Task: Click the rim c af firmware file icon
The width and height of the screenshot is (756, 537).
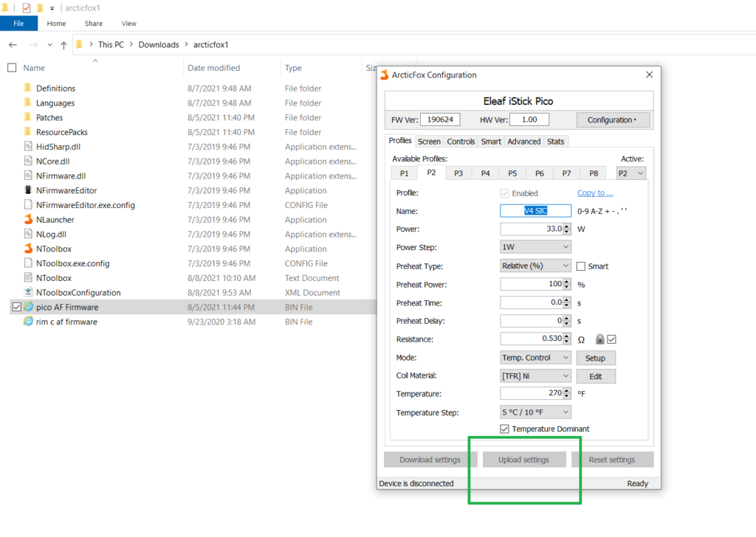Action: (29, 321)
